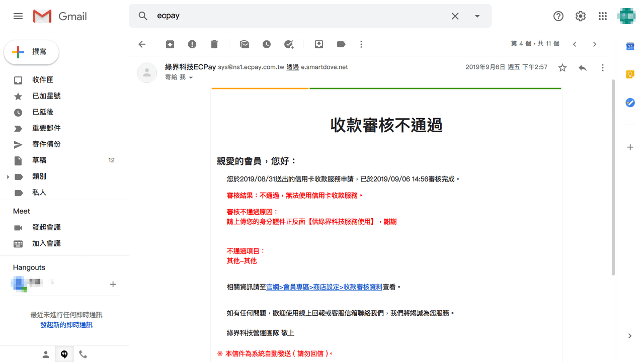The image size is (644, 362).
Task: Star the ECPay email
Action: pos(562,67)
